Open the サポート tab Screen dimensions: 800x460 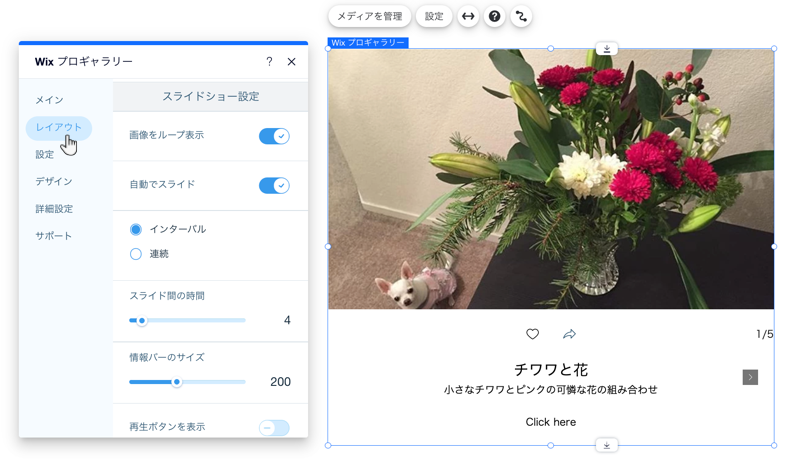[53, 236]
